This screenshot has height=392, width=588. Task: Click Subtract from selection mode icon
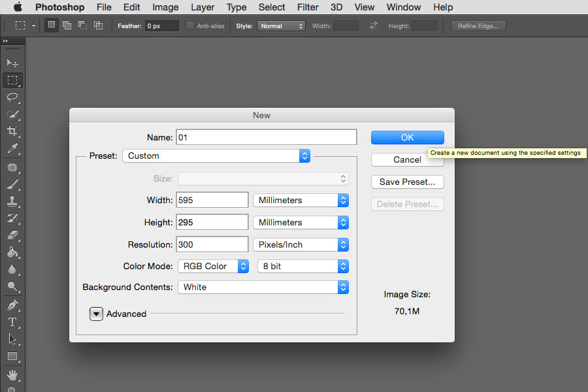82,25
